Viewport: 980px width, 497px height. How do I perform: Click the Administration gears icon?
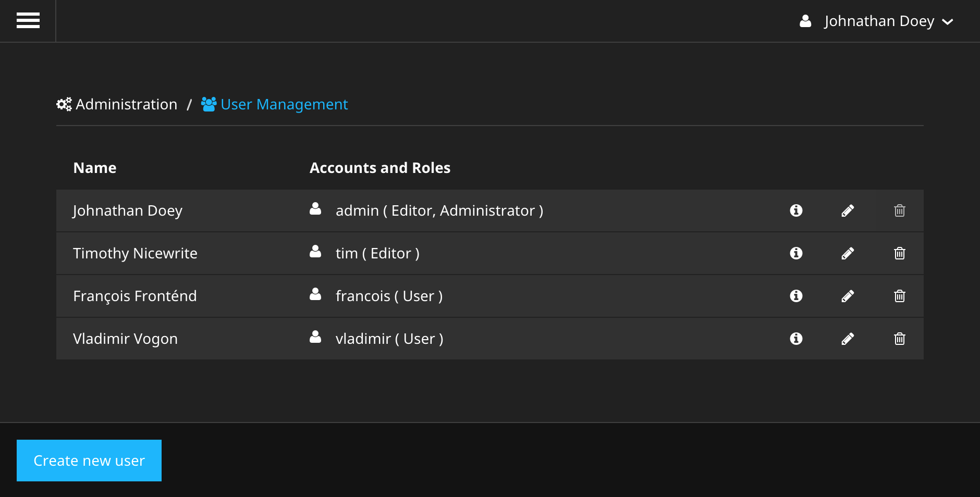64,104
